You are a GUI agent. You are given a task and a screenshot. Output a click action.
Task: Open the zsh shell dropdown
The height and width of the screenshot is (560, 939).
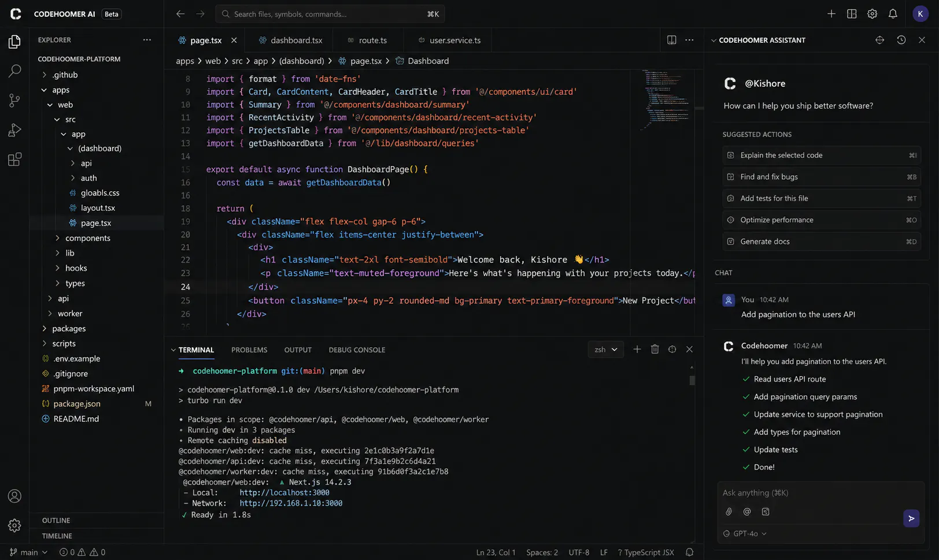point(605,349)
